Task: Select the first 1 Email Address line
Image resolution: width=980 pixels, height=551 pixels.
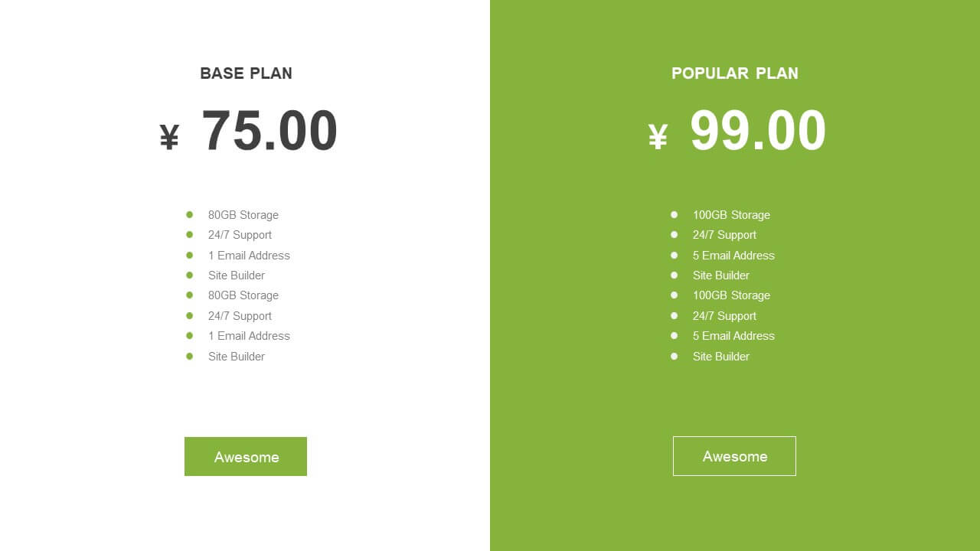Action: 249,256
